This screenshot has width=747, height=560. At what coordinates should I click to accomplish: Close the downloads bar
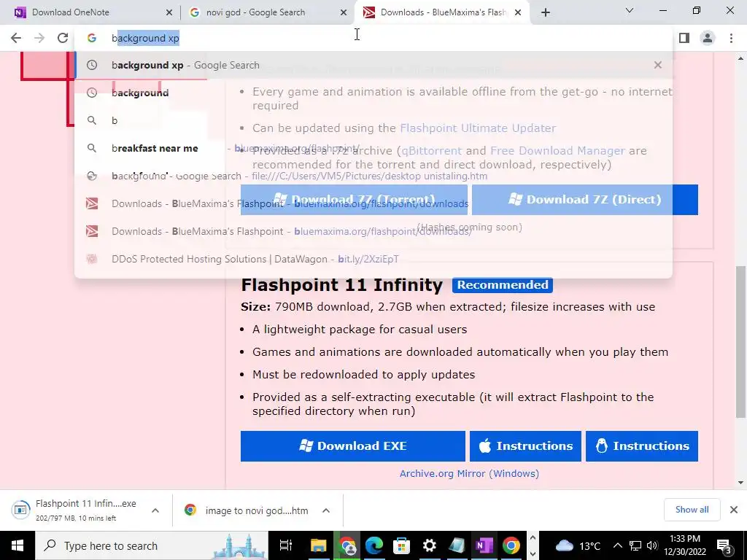pos(734,510)
